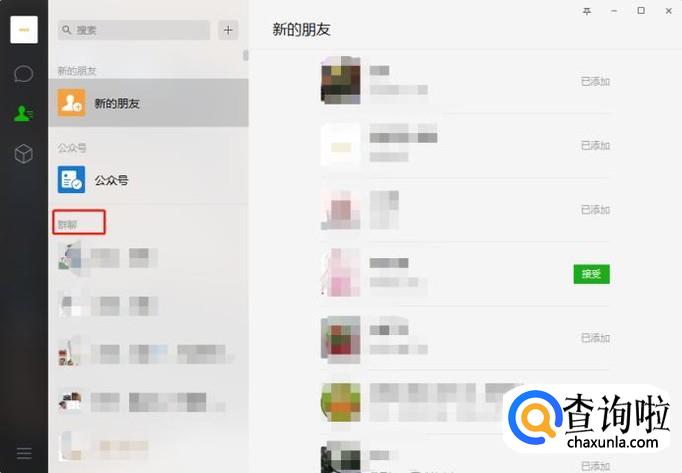Click the blue 公众号 icon
Image resolution: width=682 pixels, height=473 pixels.
[x=71, y=179]
